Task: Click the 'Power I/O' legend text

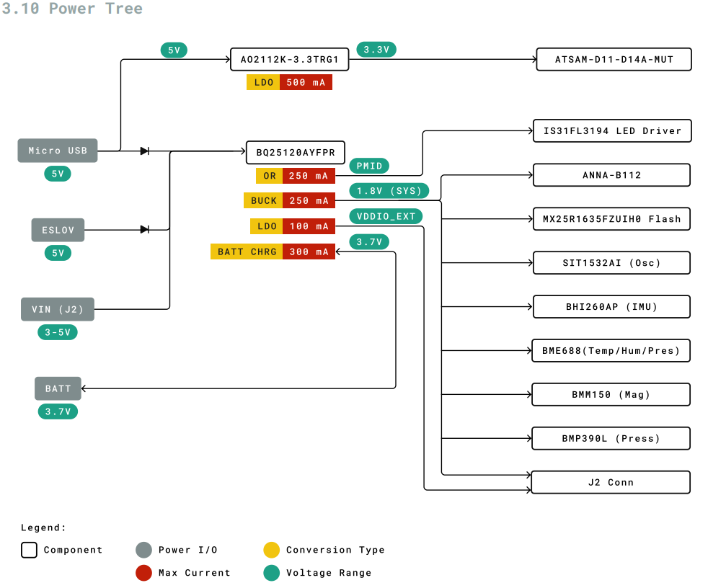Action: [x=188, y=550]
